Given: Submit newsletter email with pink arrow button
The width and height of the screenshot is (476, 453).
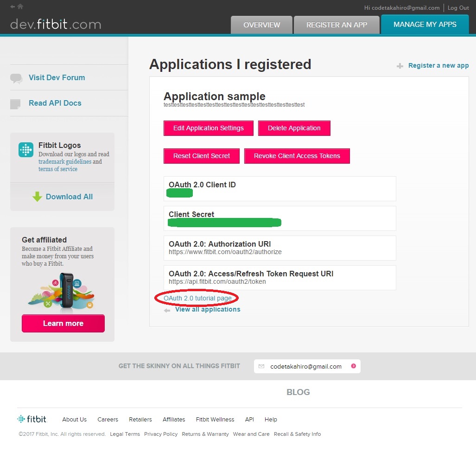Looking at the screenshot, I should (x=353, y=366).
